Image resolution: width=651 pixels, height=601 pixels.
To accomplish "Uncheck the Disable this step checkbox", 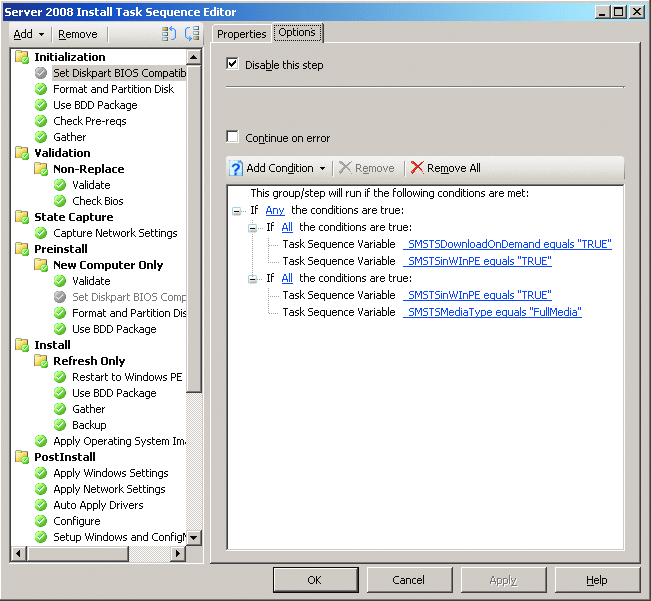I will point(233,65).
